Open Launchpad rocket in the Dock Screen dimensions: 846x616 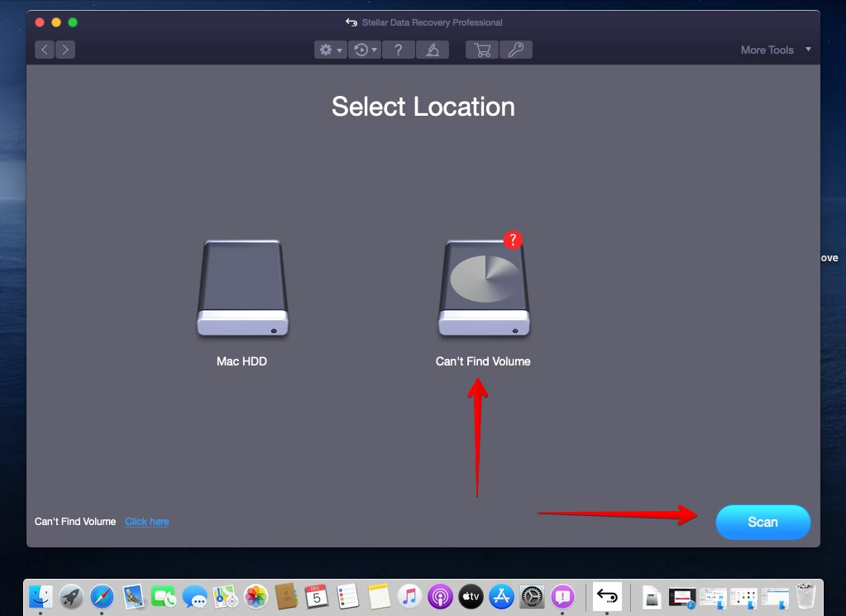point(71,597)
